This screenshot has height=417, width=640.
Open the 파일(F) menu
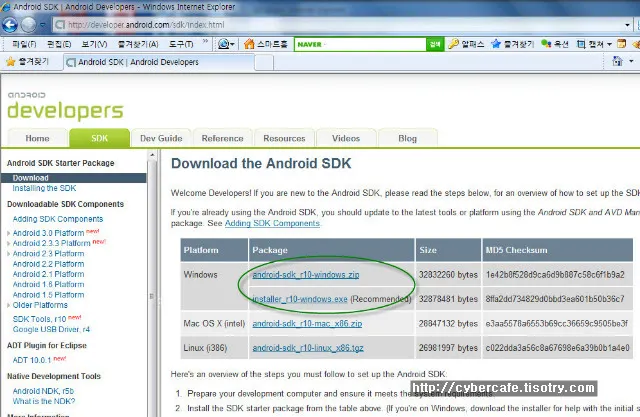point(24,44)
